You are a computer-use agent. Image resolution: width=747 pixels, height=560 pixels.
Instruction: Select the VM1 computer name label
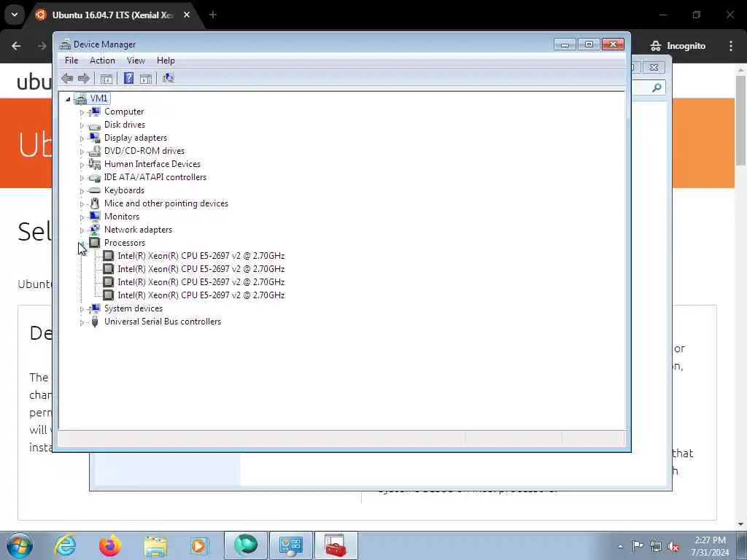(x=98, y=98)
